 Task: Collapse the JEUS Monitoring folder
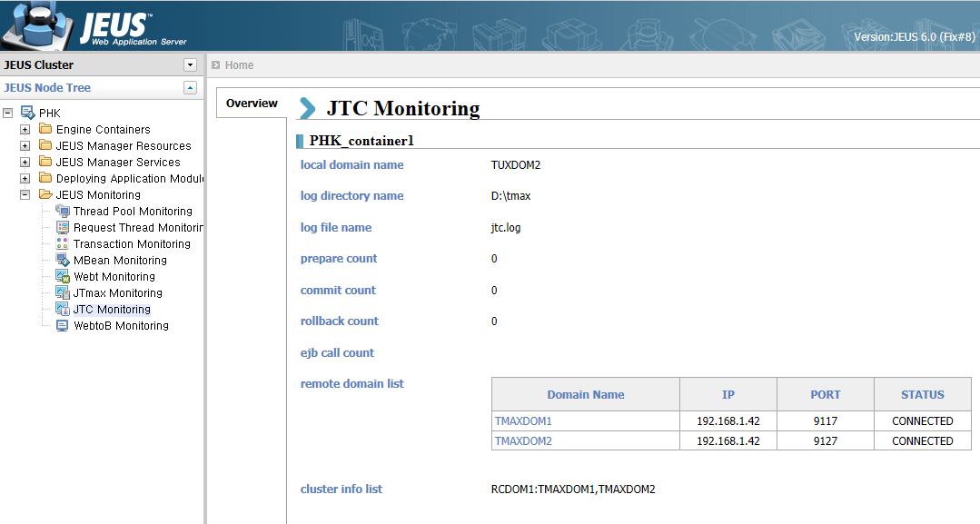(x=25, y=195)
